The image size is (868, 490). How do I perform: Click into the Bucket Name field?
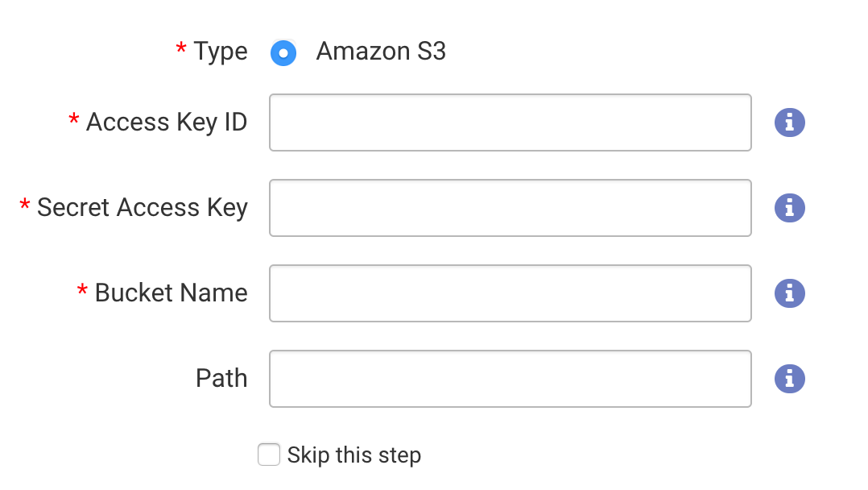click(510, 293)
